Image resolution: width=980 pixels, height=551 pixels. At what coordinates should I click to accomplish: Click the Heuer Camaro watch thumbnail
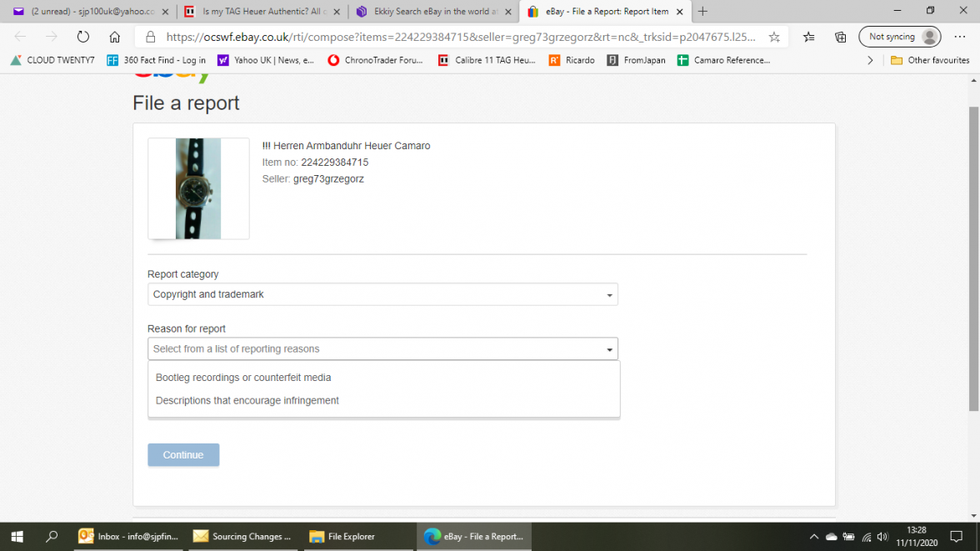[x=198, y=189]
